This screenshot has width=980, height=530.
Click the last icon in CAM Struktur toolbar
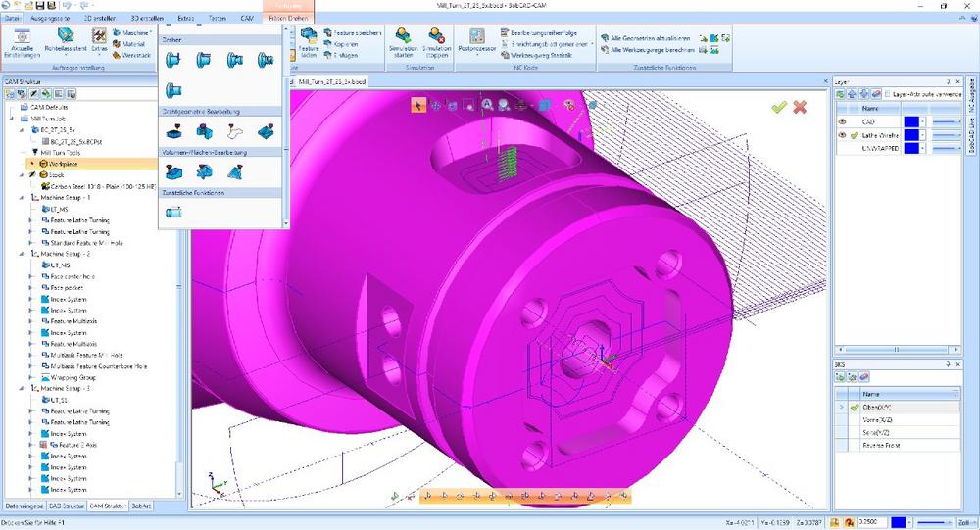tap(72, 94)
